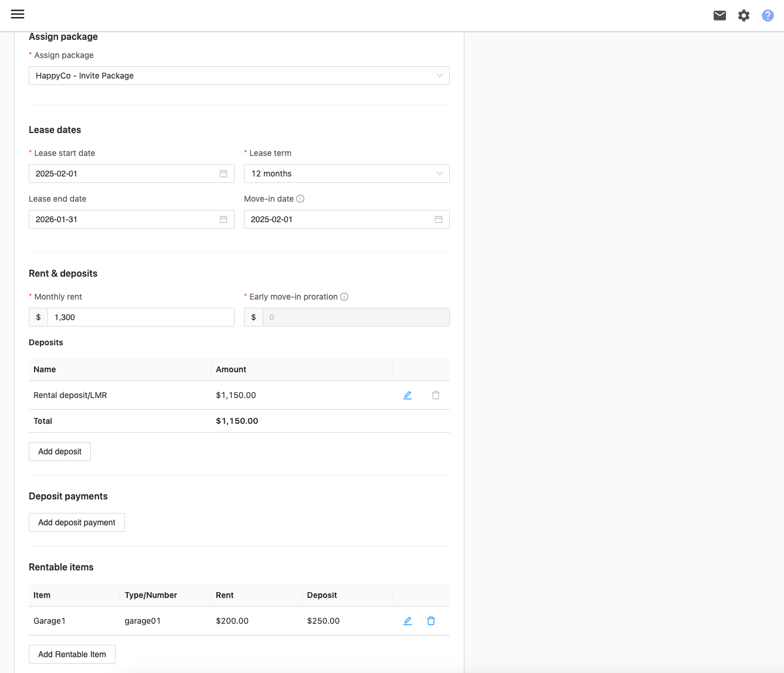Expand the Assign package dropdown
The width and height of the screenshot is (784, 673).
pos(239,76)
